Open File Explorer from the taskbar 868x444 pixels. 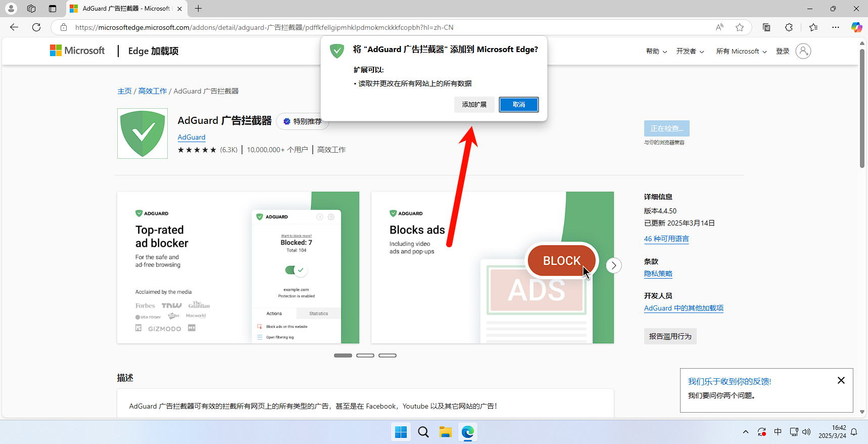click(446, 432)
